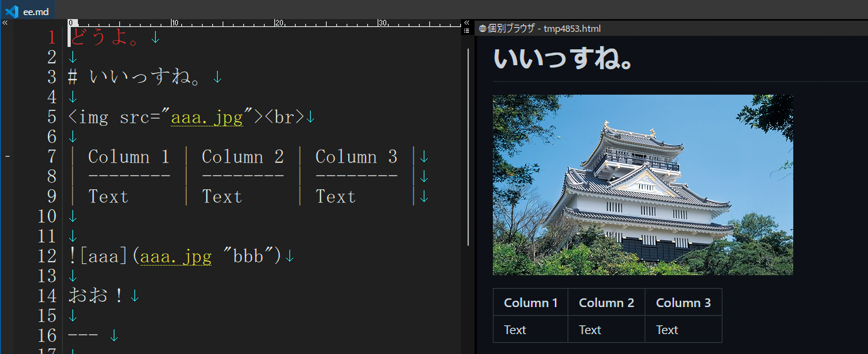Click the VS Code icon on ee.md tab
868x354 pixels.
[12, 12]
